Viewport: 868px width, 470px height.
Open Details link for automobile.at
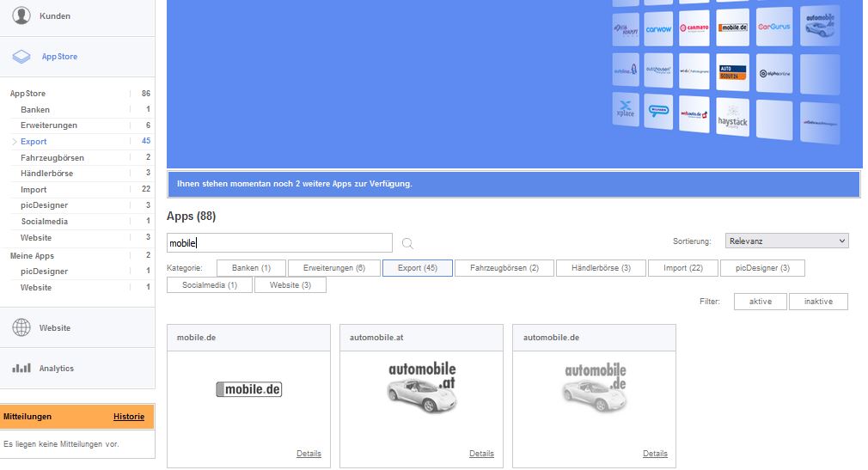point(481,454)
